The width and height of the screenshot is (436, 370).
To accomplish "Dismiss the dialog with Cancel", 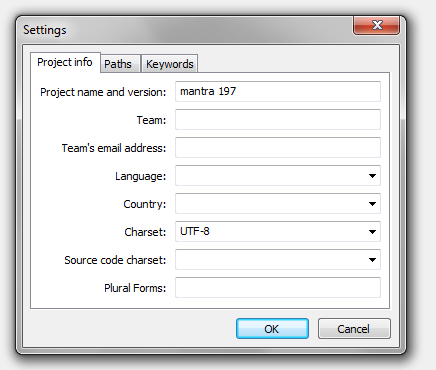I will (354, 329).
